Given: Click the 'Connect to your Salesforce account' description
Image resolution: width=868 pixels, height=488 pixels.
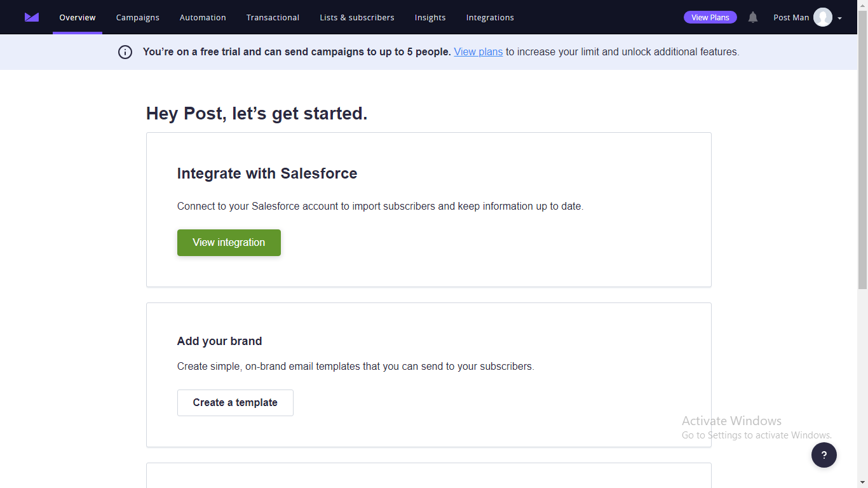Looking at the screenshot, I should (x=380, y=207).
